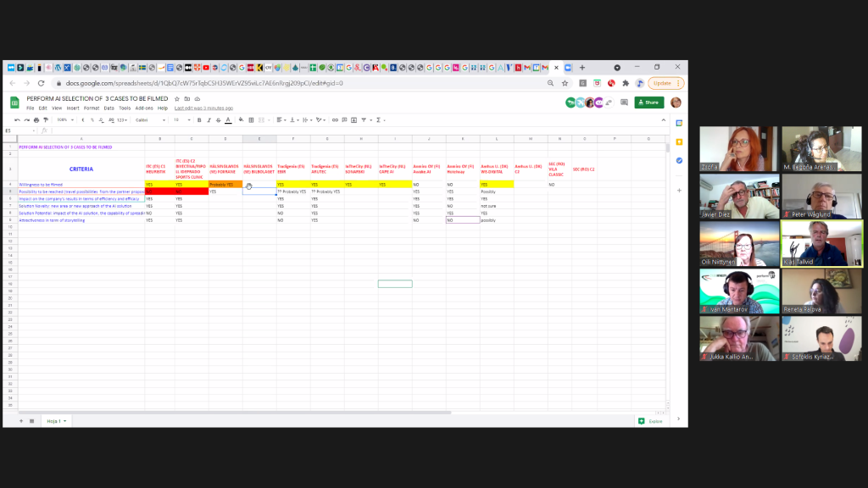This screenshot has width=868, height=488.
Task: Open the Google Calendar side panel icon
Action: [x=679, y=123]
